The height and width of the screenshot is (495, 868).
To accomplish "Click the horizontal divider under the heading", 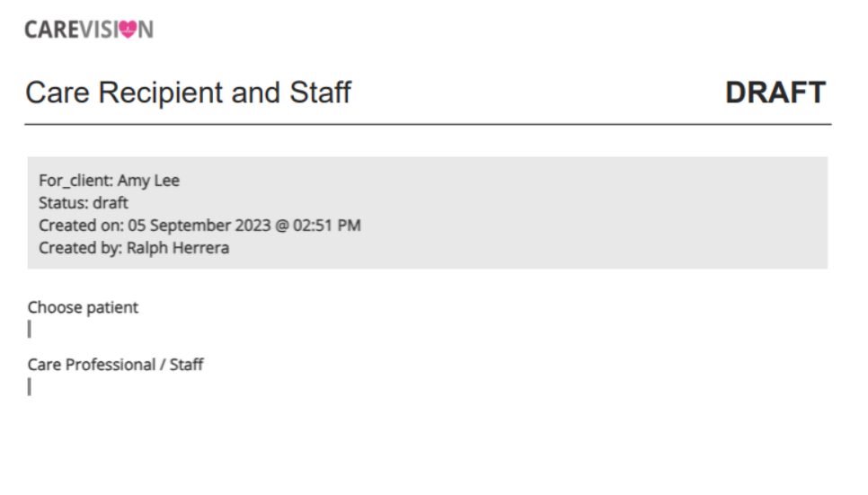I will tap(428, 125).
